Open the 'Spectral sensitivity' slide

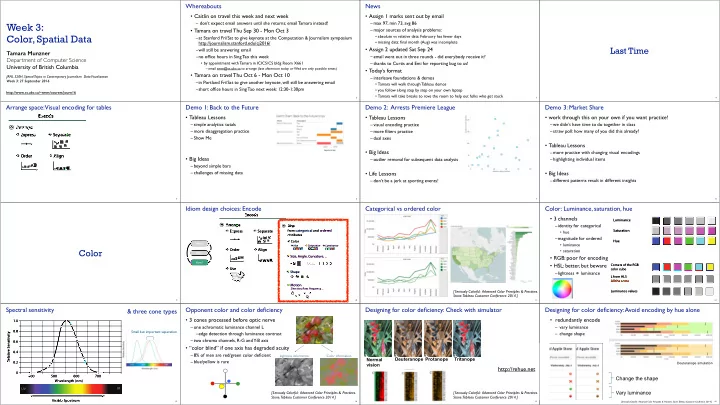pyautogui.click(x=90, y=354)
